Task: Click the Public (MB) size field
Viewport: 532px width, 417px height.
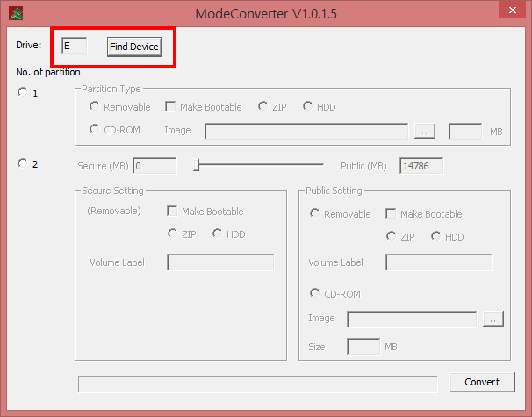Action: (x=421, y=165)
